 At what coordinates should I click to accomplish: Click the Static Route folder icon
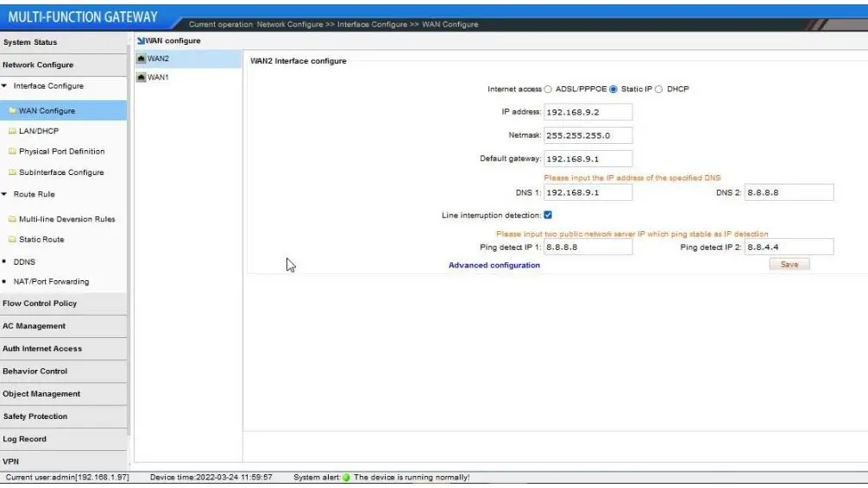click(x=12, y=240)
